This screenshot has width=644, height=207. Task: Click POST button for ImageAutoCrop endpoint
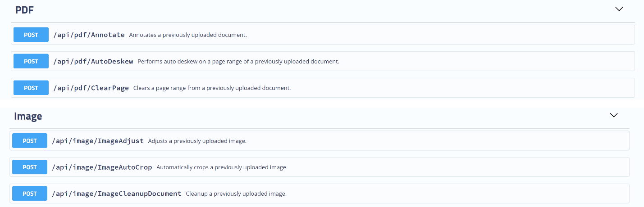[30, 167]
